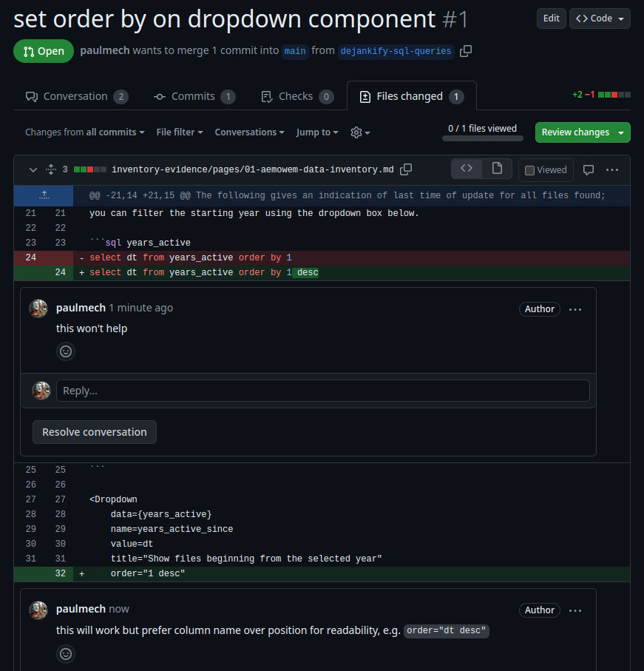644x671 pixels.
Task: Open diff view settings gear
Action: [360, 132]
